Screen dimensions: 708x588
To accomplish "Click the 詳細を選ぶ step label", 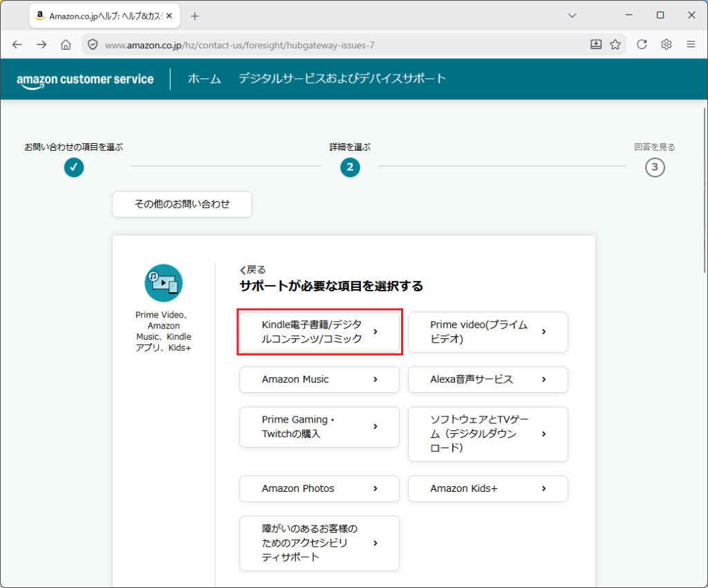I will [x=350, y=147].
